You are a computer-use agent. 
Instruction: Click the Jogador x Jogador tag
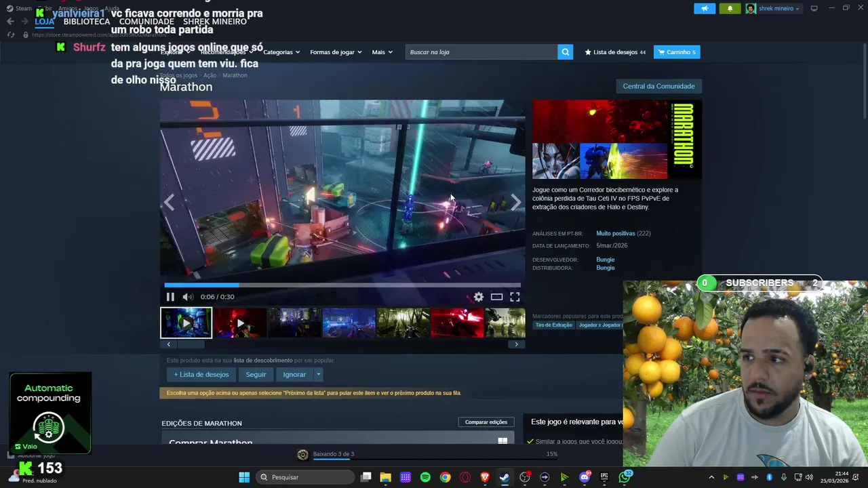[x=599, y=325]
